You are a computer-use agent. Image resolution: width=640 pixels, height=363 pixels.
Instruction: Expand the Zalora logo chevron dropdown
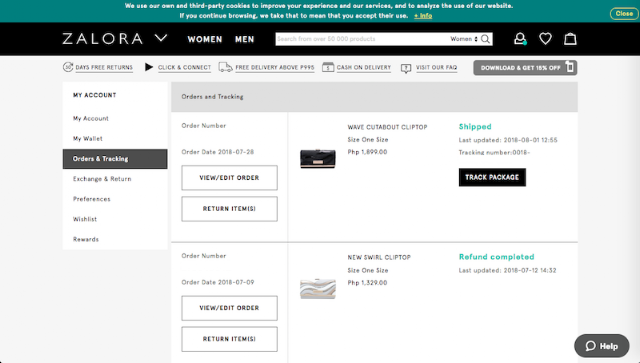point(161,38)
